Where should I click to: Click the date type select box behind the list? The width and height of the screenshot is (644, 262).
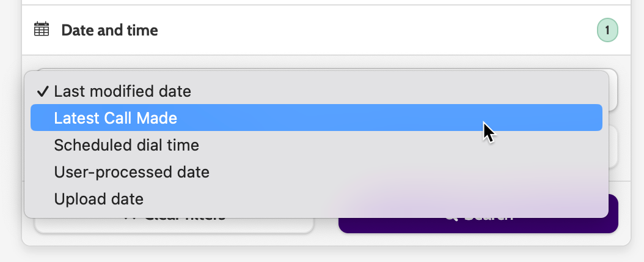click(x=613, y=92)
